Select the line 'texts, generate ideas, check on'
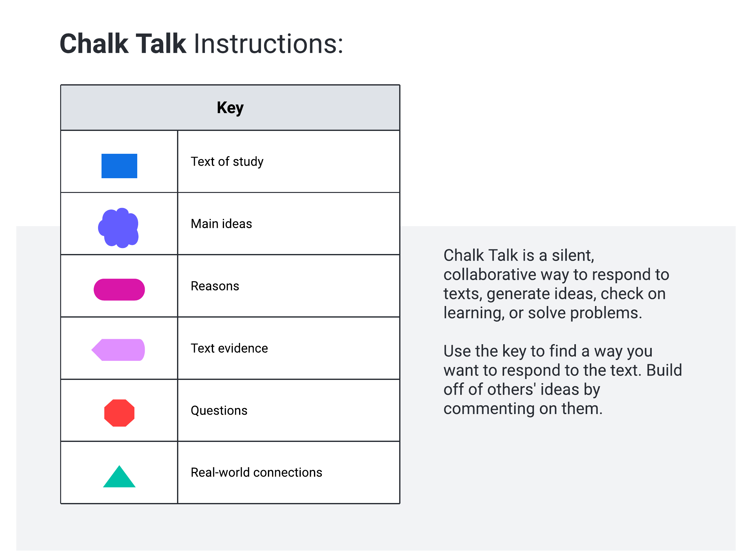 (554, 293)
